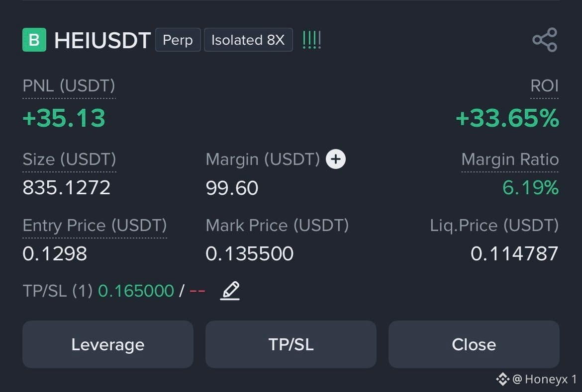Click the Binance logo watermark
This screenshot has width=582, height=392.
[502, 379]
